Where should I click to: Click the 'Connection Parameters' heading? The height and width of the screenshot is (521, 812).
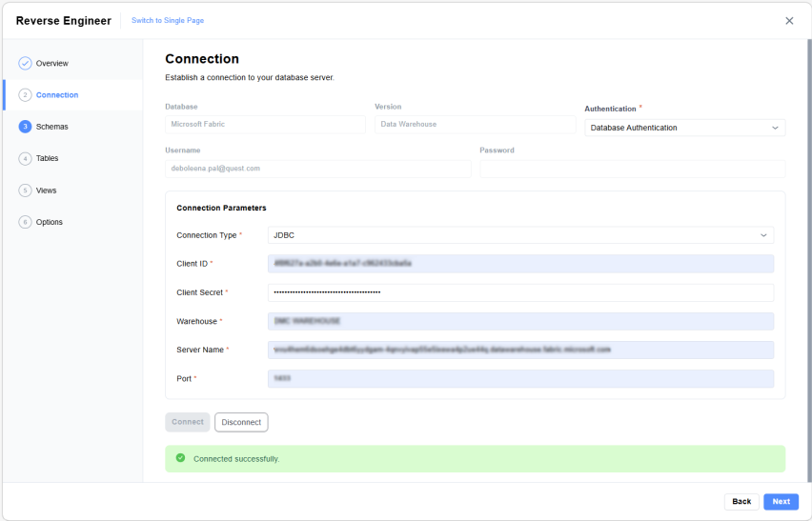coord(221,208)
